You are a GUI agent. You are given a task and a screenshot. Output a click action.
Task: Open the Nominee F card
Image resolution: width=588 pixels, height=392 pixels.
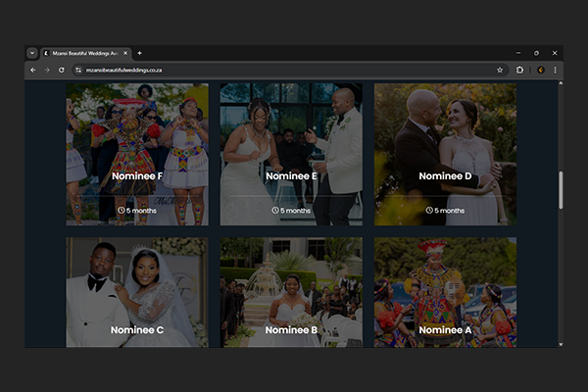[x=137, y=154]
